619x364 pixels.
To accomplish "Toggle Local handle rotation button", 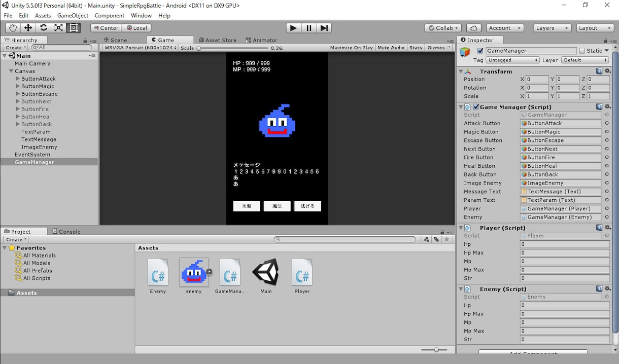I will tap(136, 28).
